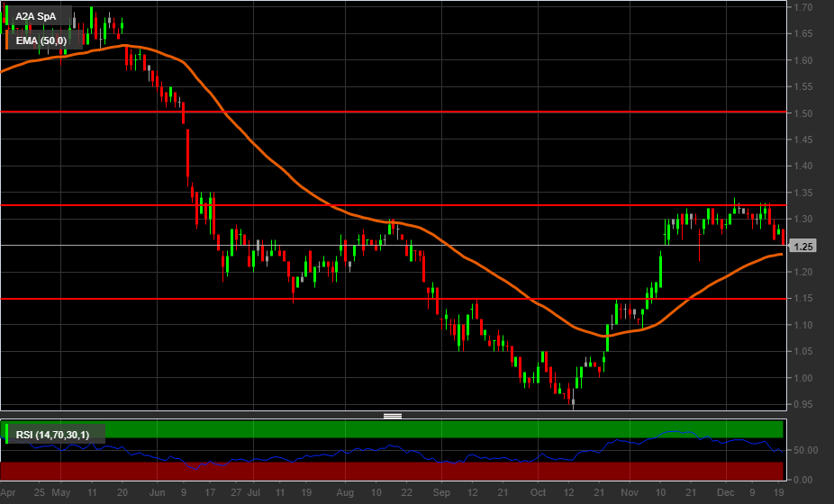Click the 1.35 price axis label
The height and width of the screenshot is (504, 834).
pyautogui.click(x=803, y=193)
